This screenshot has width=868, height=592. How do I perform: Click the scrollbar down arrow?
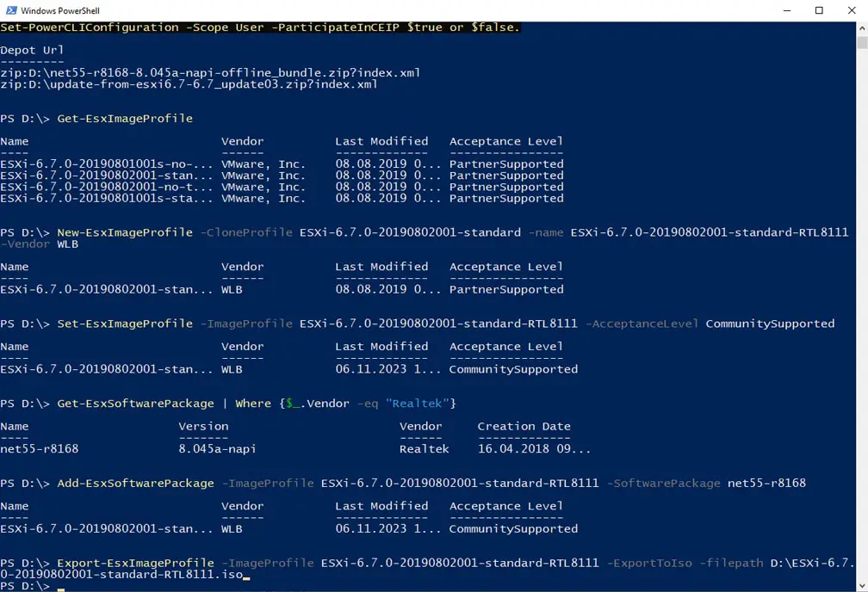[x=862, y=586]
